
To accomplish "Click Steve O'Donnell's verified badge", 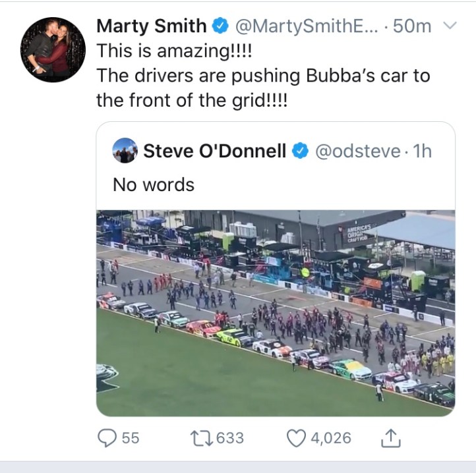I will coord(300,151).
